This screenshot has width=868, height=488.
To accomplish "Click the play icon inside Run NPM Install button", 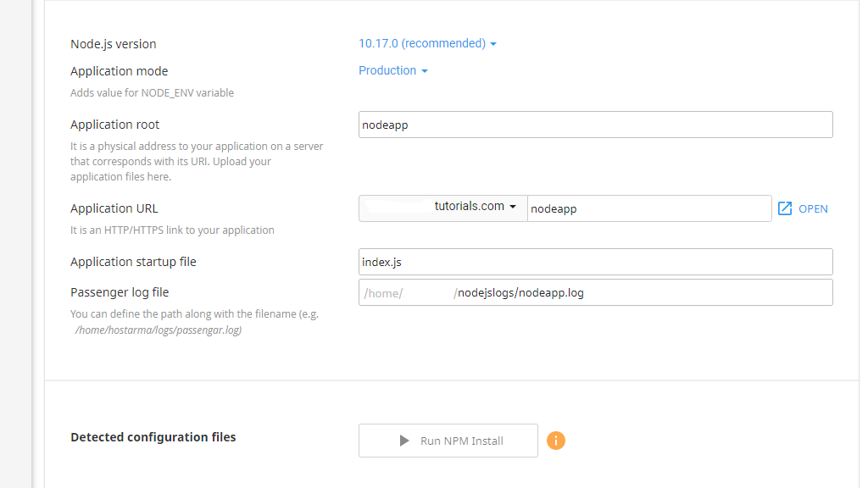I will [x=406, y=441].
